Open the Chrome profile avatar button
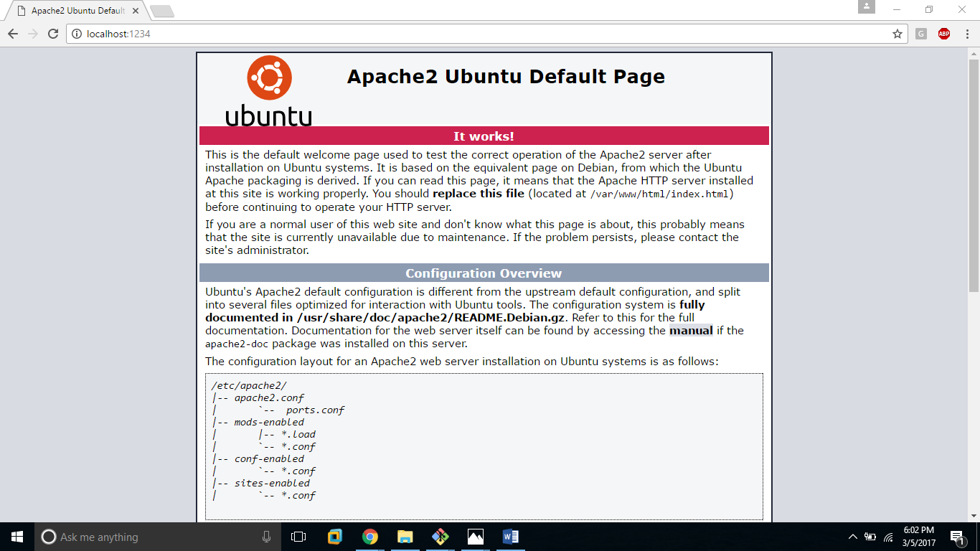 point(867,6)
